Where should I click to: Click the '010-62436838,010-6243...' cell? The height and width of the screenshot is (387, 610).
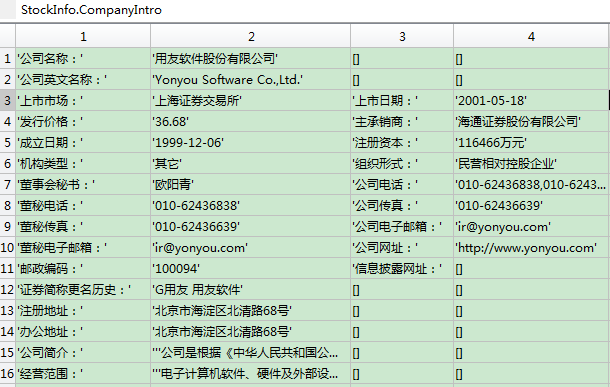[531, 185]
